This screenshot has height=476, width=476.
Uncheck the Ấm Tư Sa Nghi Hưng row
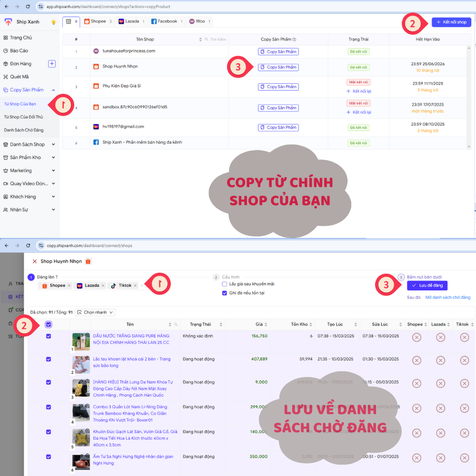(49, 457)
